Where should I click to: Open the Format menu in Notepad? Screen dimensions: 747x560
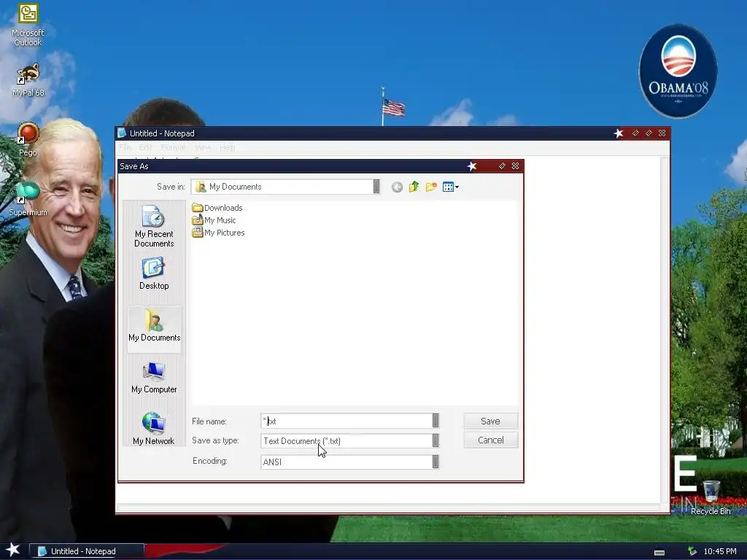click(174, 147)
